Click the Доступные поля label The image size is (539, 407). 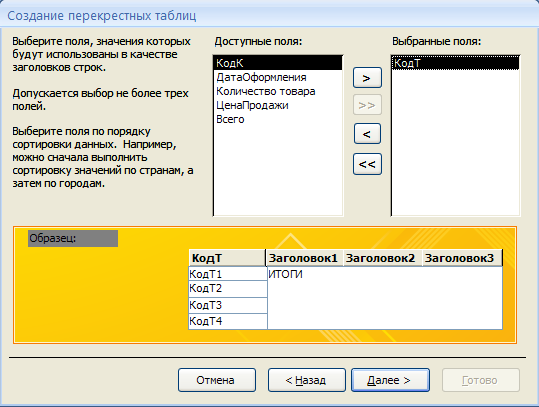(258, 42)
